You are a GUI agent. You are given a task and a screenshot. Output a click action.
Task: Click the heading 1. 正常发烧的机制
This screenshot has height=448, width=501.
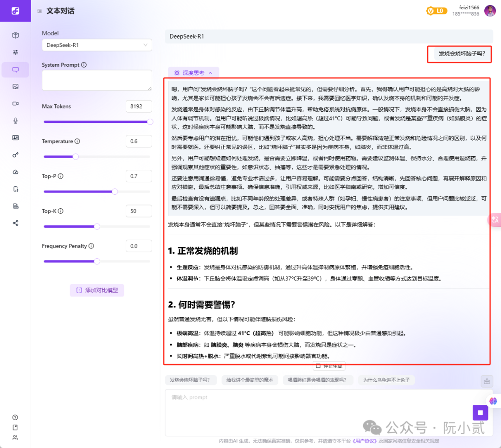[x=203, y=251]
